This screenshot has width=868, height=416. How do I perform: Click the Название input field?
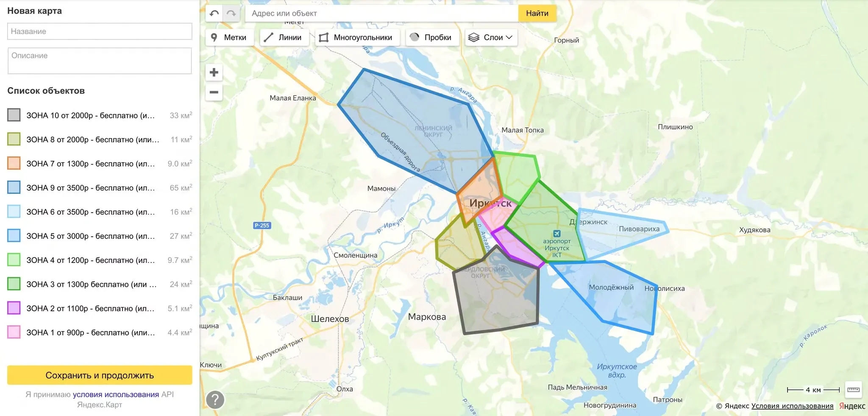pyautogui.click(x=100, y=31)
